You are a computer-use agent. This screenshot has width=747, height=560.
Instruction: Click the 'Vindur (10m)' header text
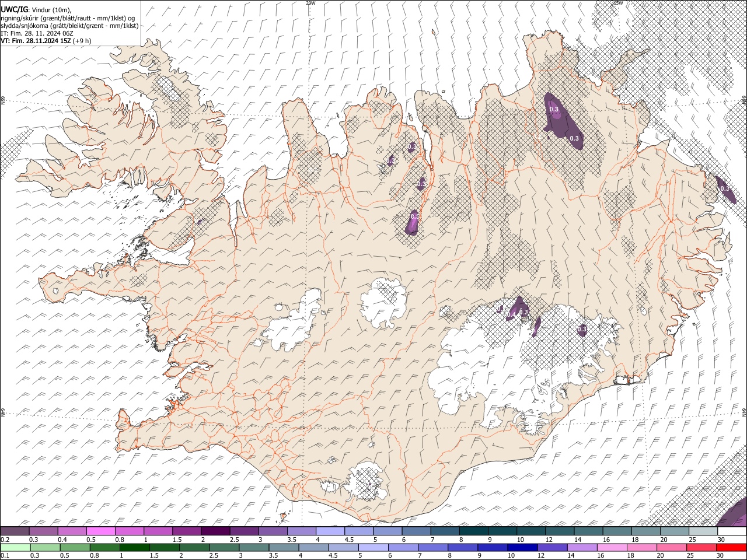(x=51, y=10)
